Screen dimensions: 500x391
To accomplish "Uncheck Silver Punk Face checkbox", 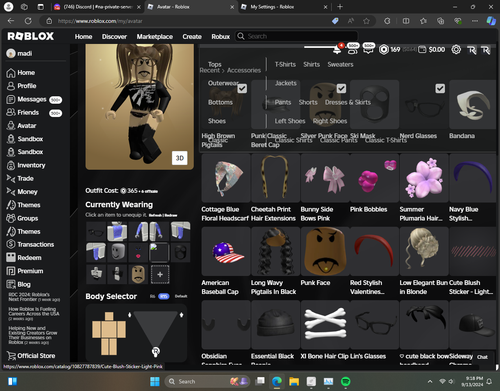I will tap(341, 88).
